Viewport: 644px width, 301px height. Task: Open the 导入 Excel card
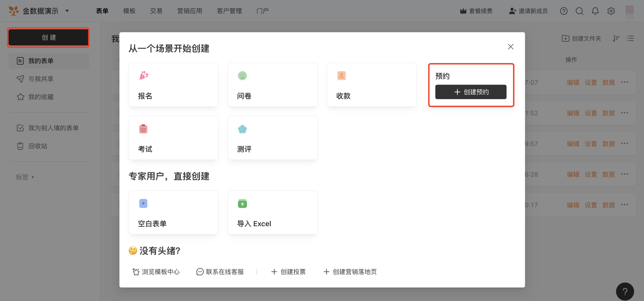tap(273, 212)
